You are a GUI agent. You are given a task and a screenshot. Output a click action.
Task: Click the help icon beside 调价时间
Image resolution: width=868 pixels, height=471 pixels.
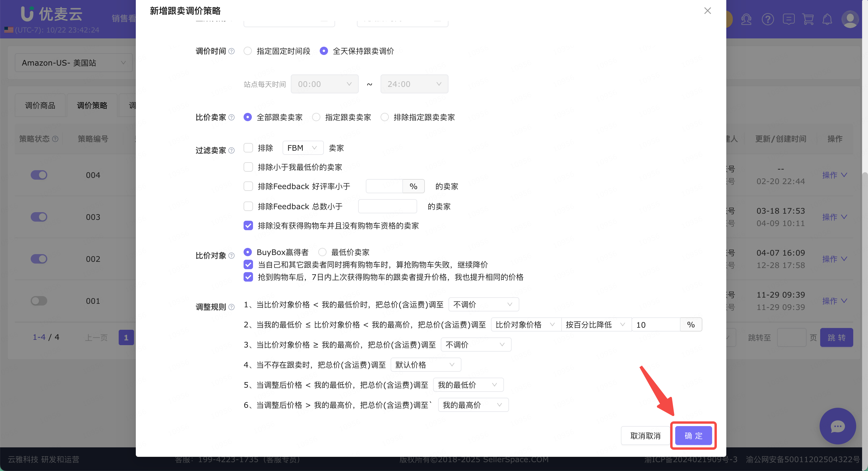click(231, 51)
